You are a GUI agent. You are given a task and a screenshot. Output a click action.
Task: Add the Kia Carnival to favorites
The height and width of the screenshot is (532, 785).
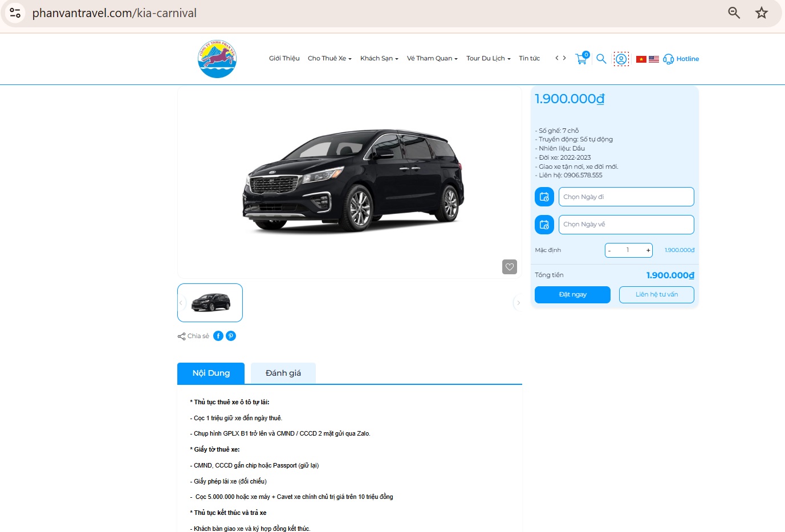(509, 266)
